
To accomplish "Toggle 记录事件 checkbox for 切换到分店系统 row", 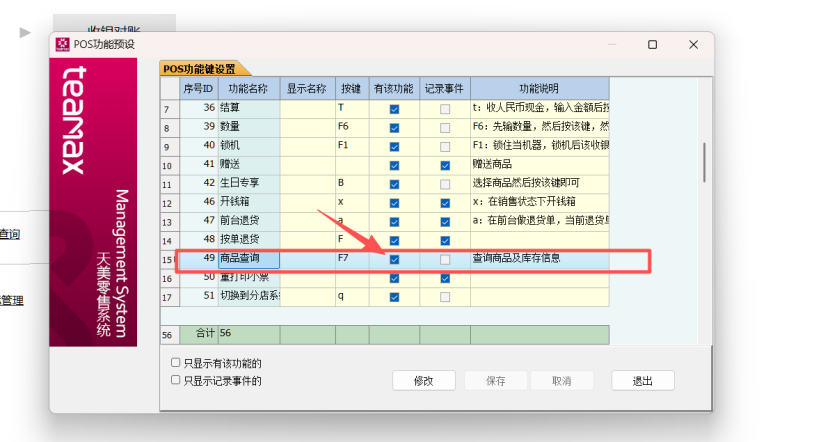I will click(445, 297).
